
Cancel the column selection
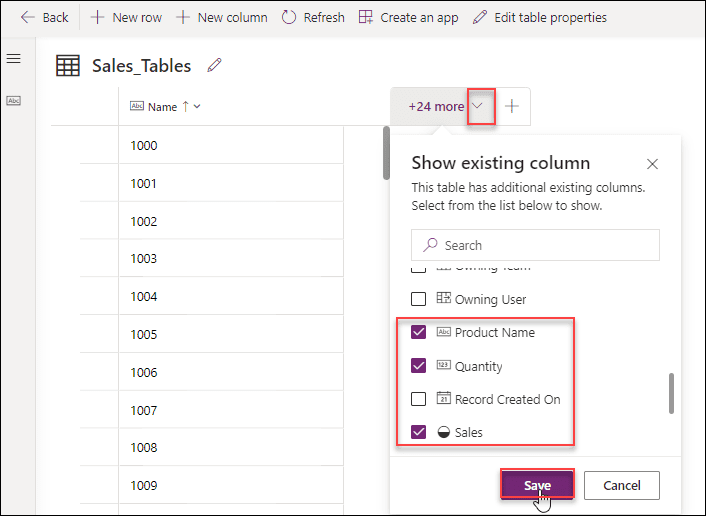[622, 485]
